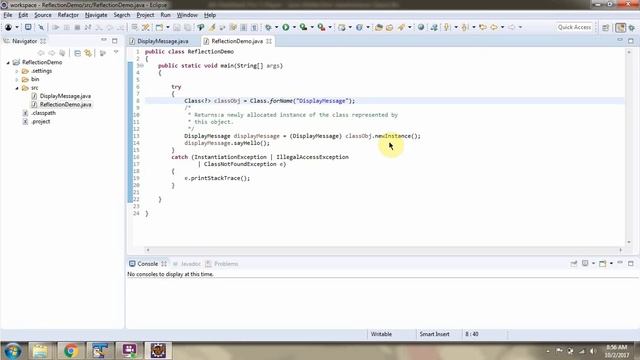Open the Back navigation history dropdown
The width and height of the screenshot is (640, 360).
tap(502, 27)
